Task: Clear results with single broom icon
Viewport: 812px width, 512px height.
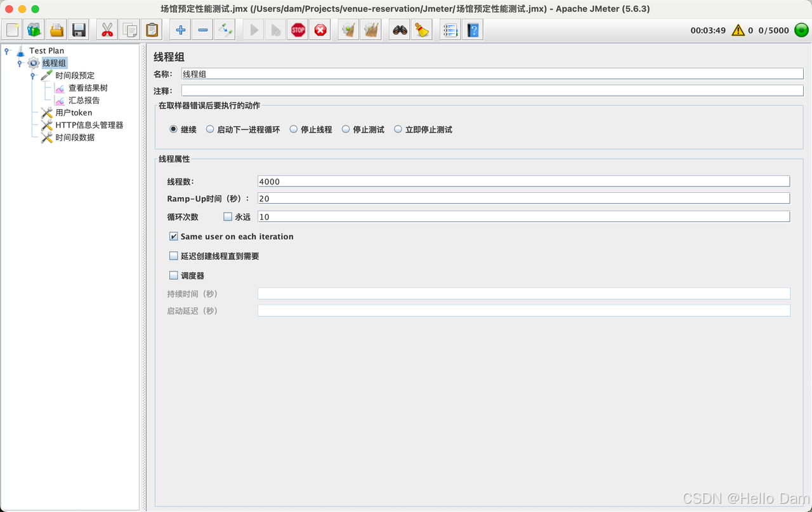Action: [348, 30]
